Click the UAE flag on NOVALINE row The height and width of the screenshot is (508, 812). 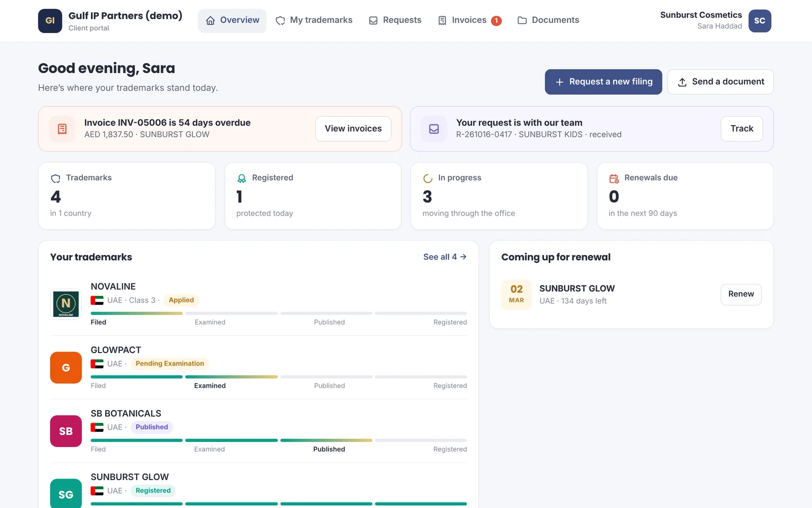(97, 300)
